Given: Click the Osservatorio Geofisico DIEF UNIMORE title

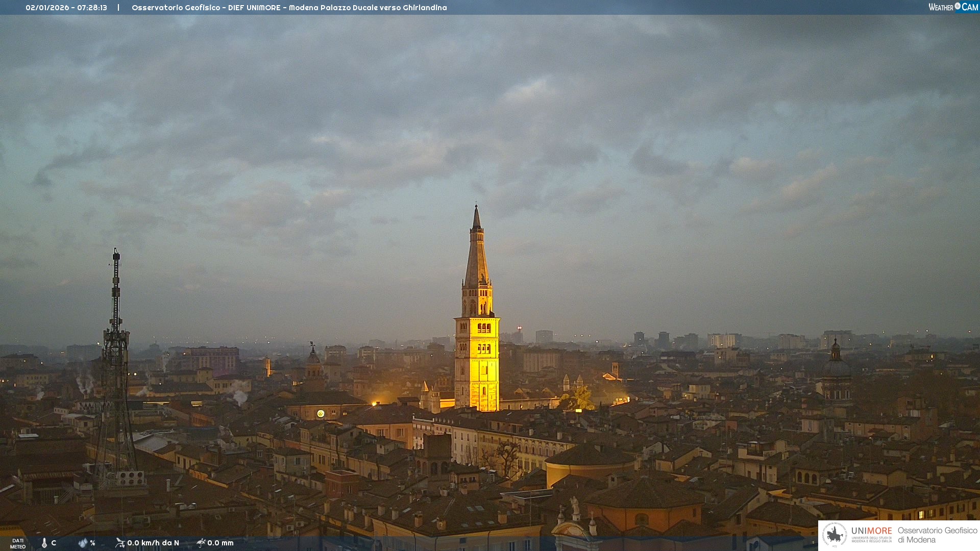Looking at the screenshot, I should (289, 8).
